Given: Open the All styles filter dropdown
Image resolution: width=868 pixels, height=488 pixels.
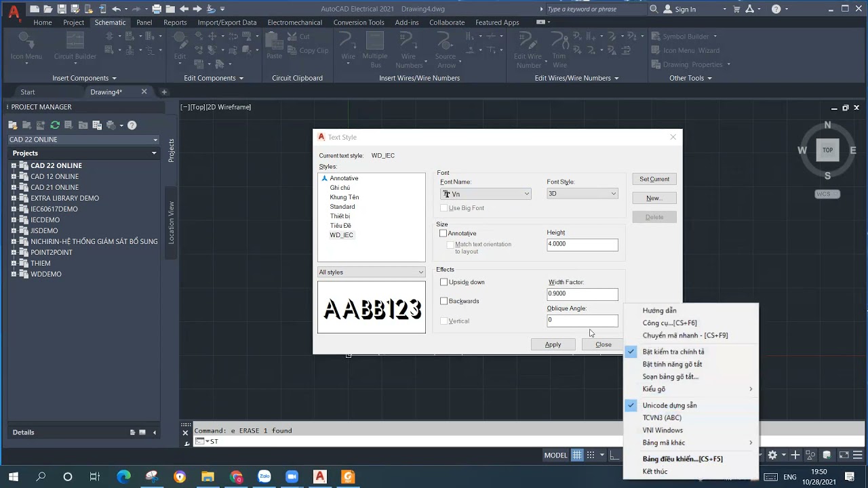Looking at the screenshot, I should point(372,272).
